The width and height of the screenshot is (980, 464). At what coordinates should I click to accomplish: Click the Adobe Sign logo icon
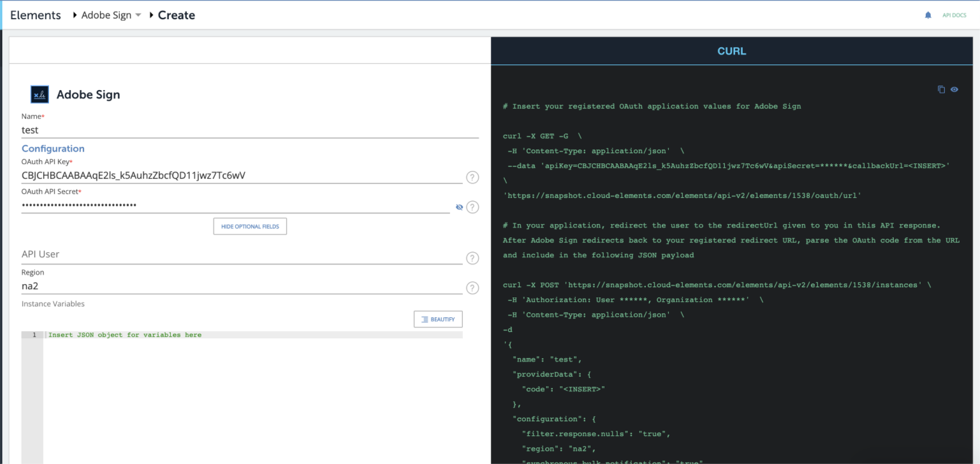pyautogui.click(x=40, y=94)
